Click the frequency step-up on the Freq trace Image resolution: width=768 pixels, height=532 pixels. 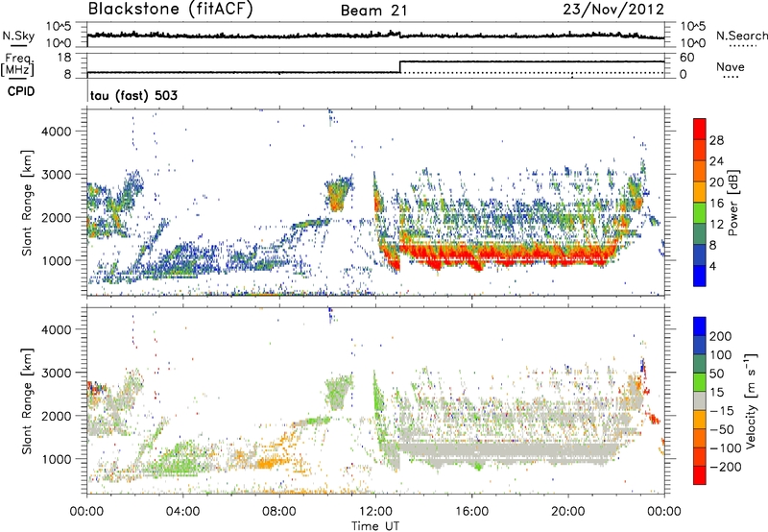point(400,67)
